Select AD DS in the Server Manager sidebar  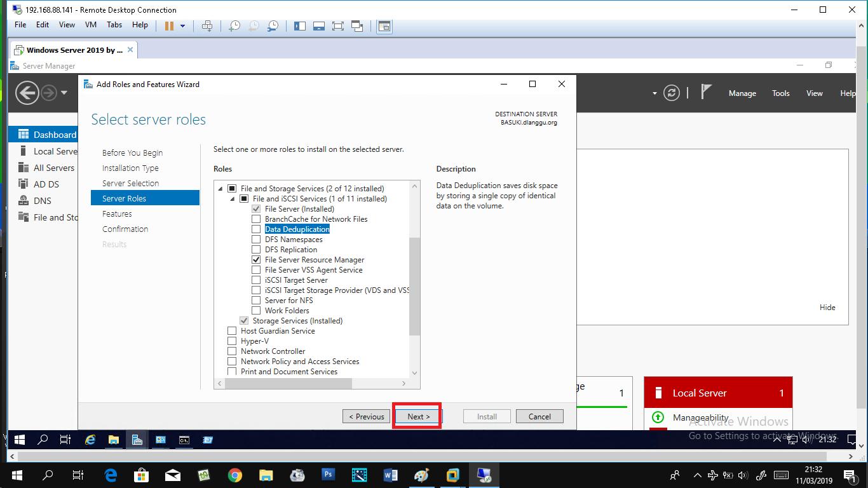[46, 184]
